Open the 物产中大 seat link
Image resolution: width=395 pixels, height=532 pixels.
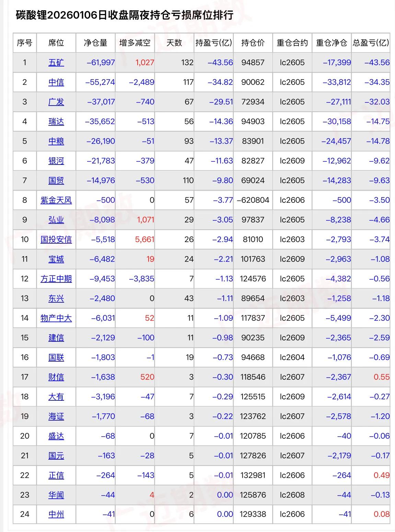pyautogui.click(x=56, y=318)
